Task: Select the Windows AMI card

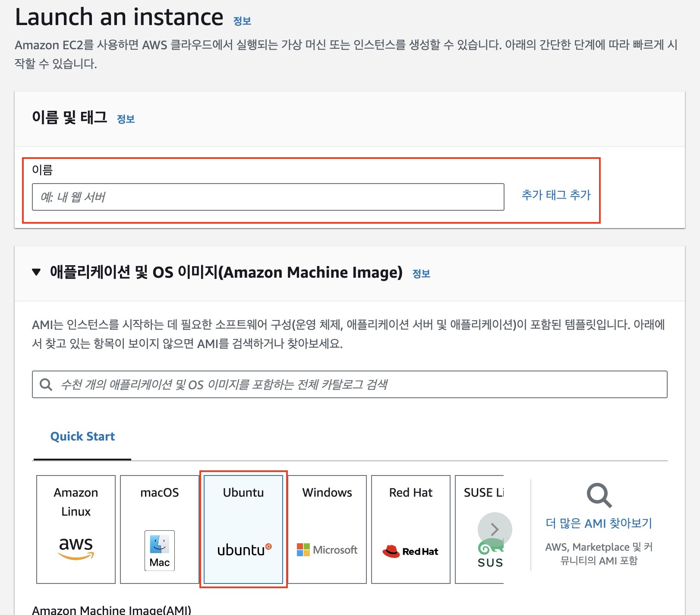Action: point(327,529)
